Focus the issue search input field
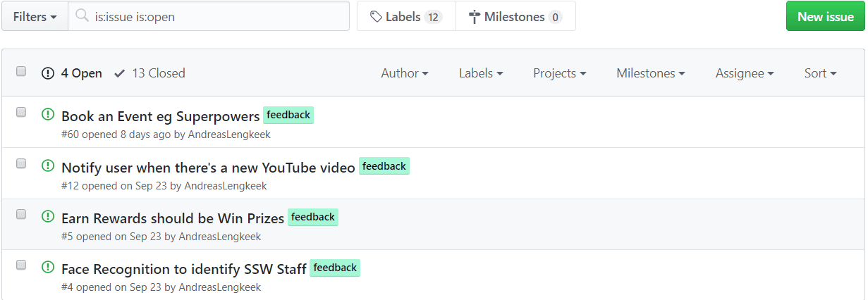 click(219, 16)
